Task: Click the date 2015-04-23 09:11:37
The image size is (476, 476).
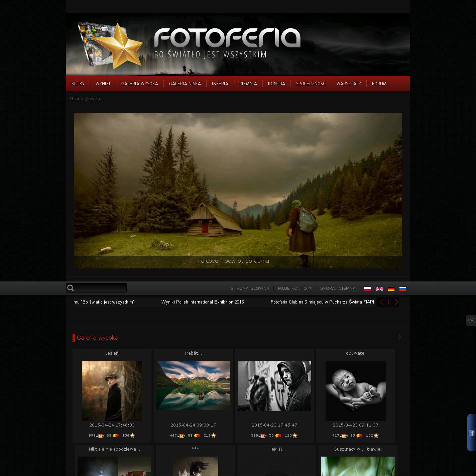Action: tap(356, 425)
